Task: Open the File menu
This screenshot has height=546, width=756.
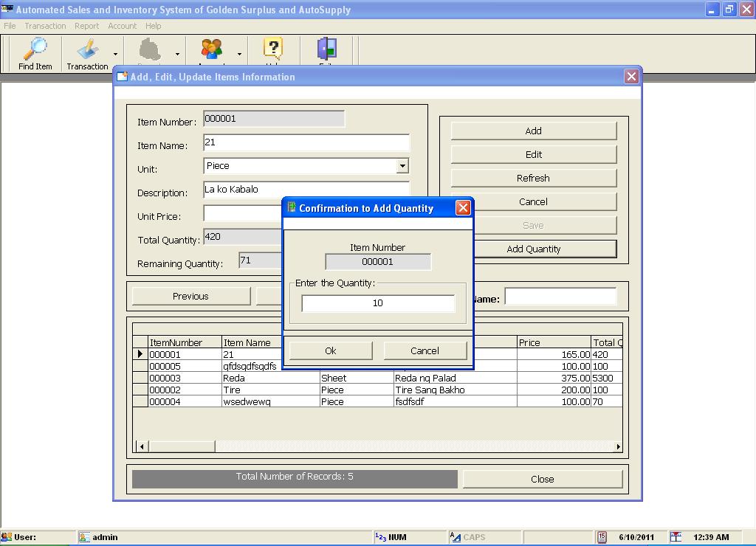Action: click(10, 26)
